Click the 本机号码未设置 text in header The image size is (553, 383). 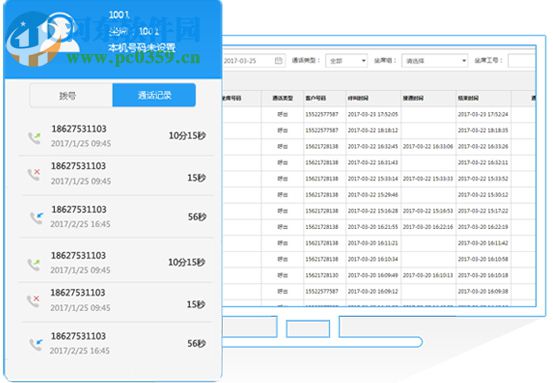142,48
